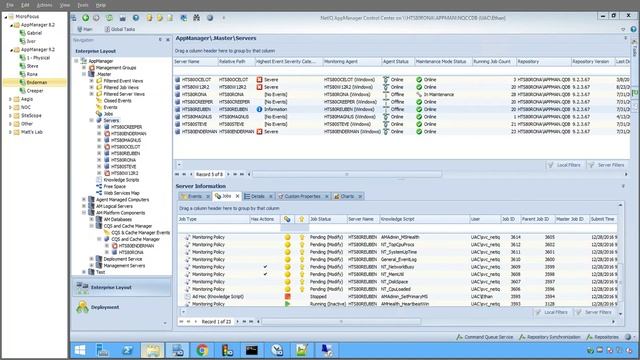This screenshot has width=640, height=360.
Task: Pin the Navigation pane using the pin icon
Action: click(x=160, y=40)
